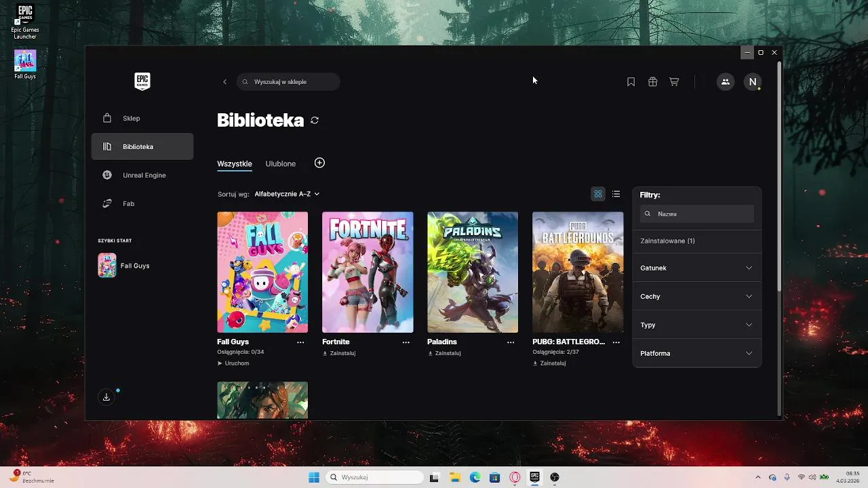Launch Fall Guys from Szybki Start
The image size is (868, 488).
pyautogui.click(x=142, y=266)
